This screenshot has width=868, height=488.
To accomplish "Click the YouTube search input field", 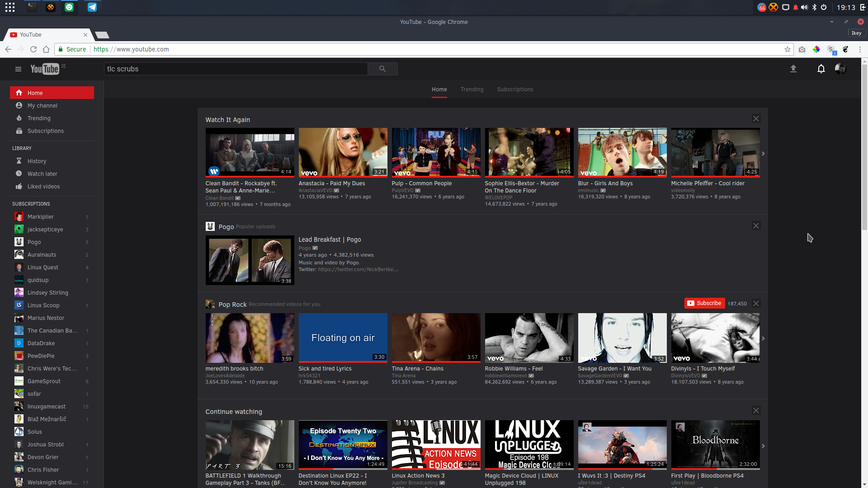I will tap(236, 69).
